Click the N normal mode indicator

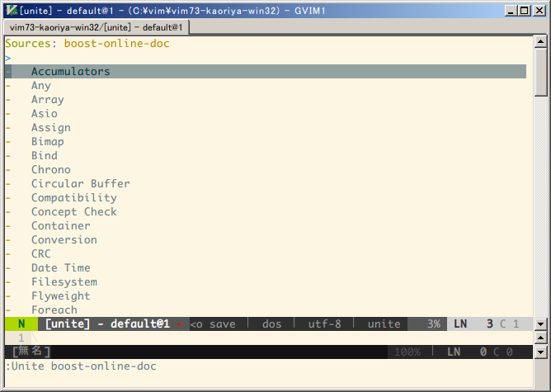21,324
